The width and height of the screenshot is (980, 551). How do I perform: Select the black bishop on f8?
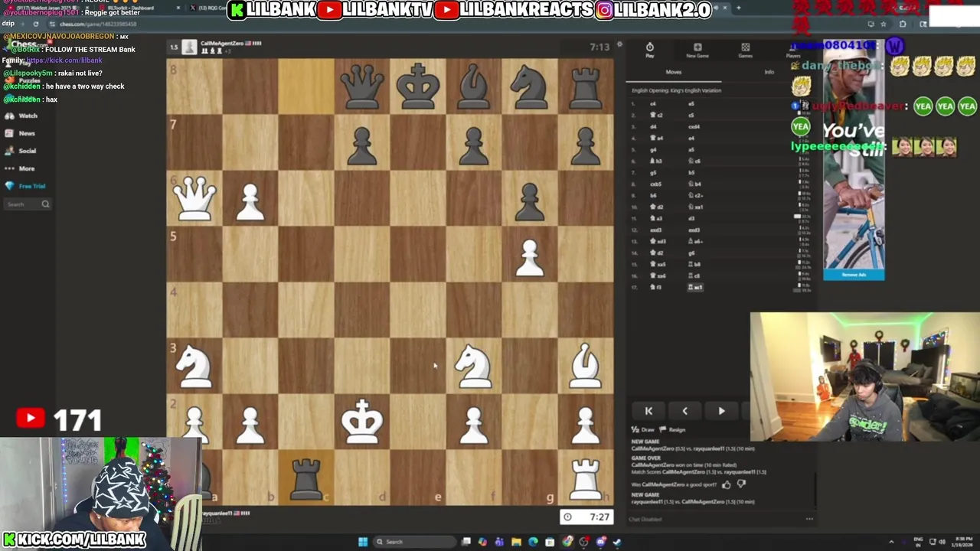(474, 86)
